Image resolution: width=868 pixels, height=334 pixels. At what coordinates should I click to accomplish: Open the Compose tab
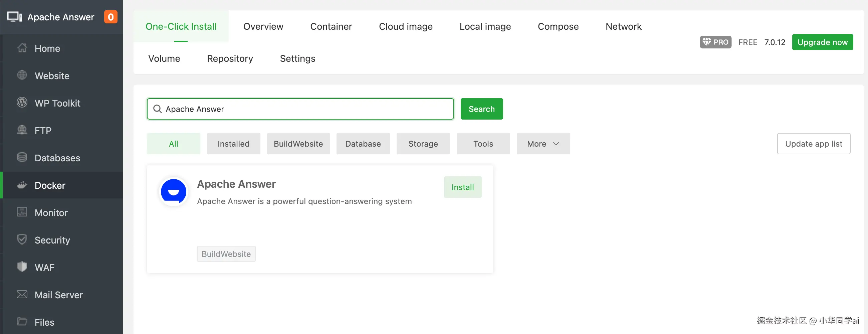tap(558, 26)
